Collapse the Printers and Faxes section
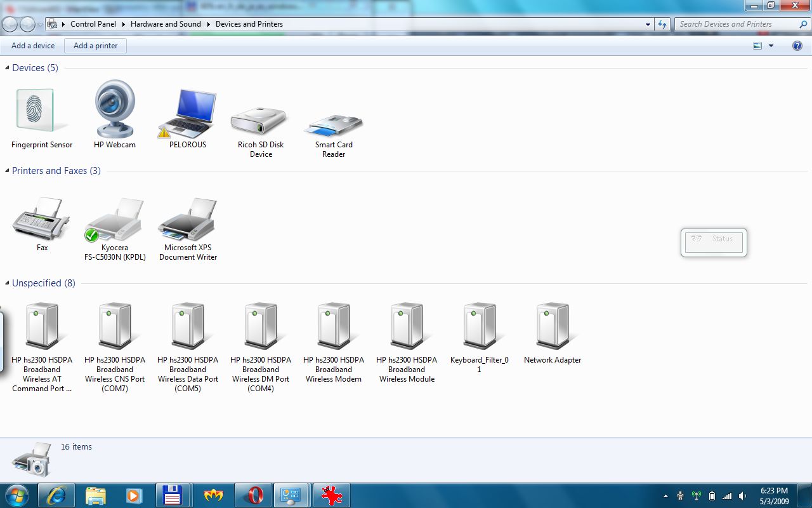Screen dimensions: 812x508 point(6,171)
